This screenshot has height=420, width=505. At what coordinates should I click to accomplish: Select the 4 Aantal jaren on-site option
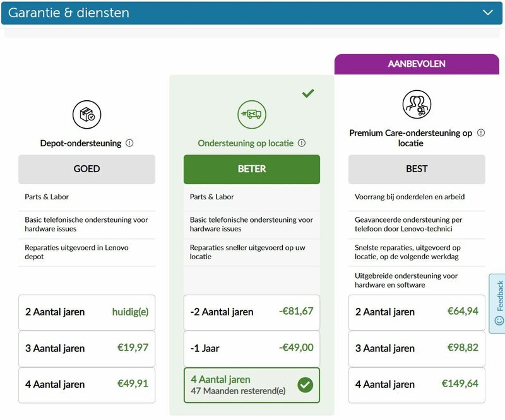[252, 385]
